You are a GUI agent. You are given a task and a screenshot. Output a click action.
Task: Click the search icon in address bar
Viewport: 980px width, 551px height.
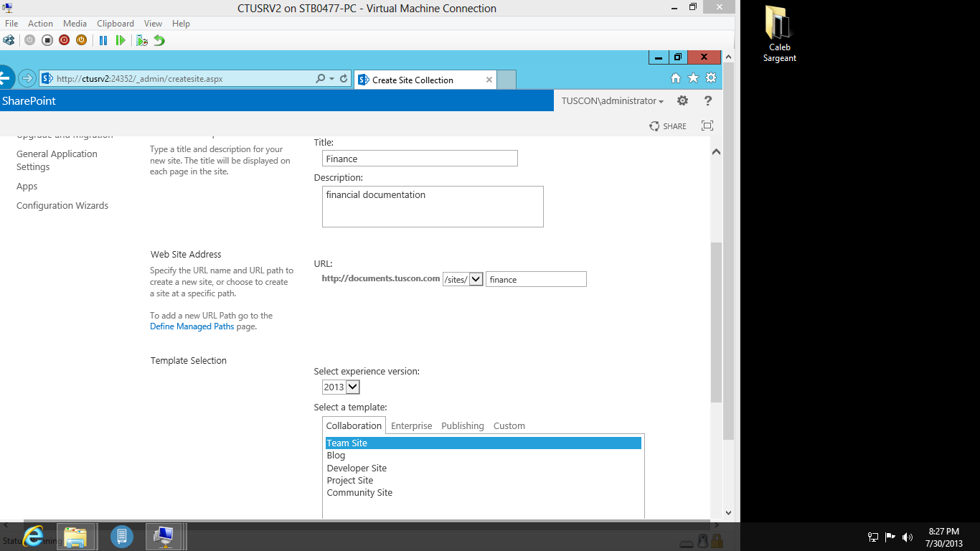click(x=321, y=79)
